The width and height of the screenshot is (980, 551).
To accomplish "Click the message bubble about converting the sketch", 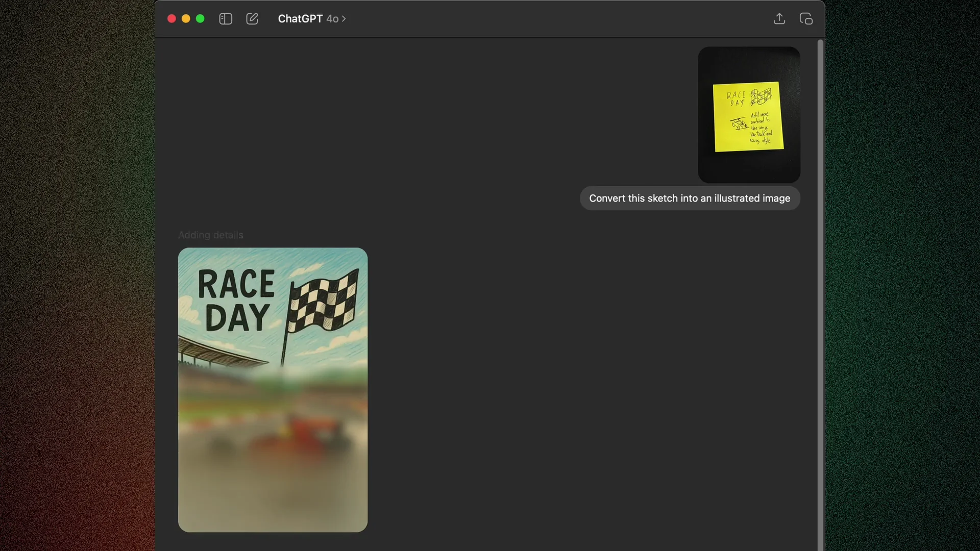I will pos(690,198).
